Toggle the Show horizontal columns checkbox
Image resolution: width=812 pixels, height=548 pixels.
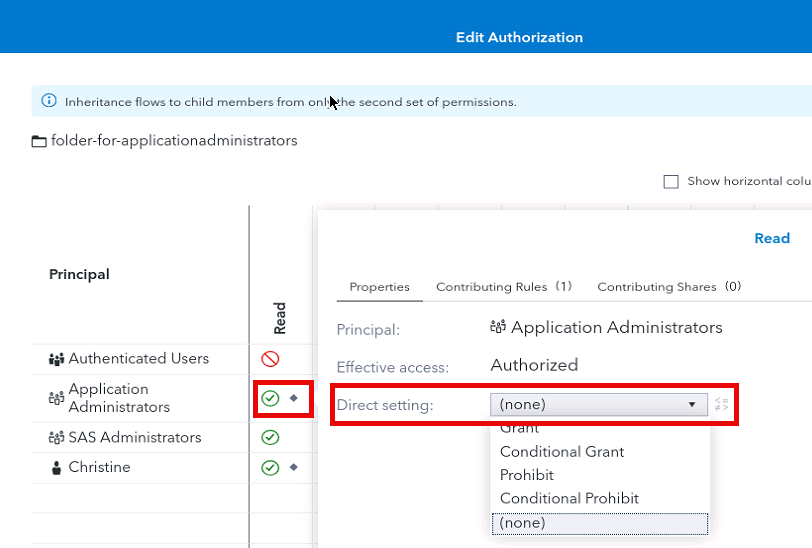coord(671,182)
